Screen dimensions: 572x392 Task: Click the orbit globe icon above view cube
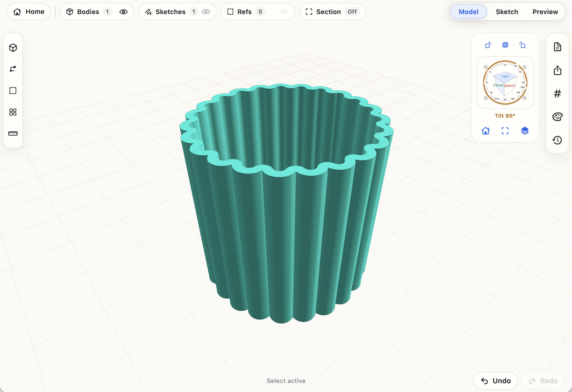tap(505, 45)
